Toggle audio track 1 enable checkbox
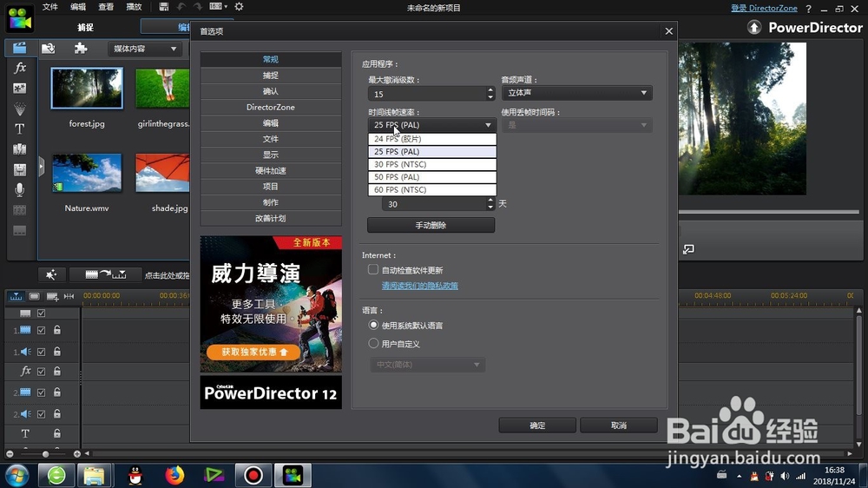This screenshot has height=488, width=868. point(41,352)
